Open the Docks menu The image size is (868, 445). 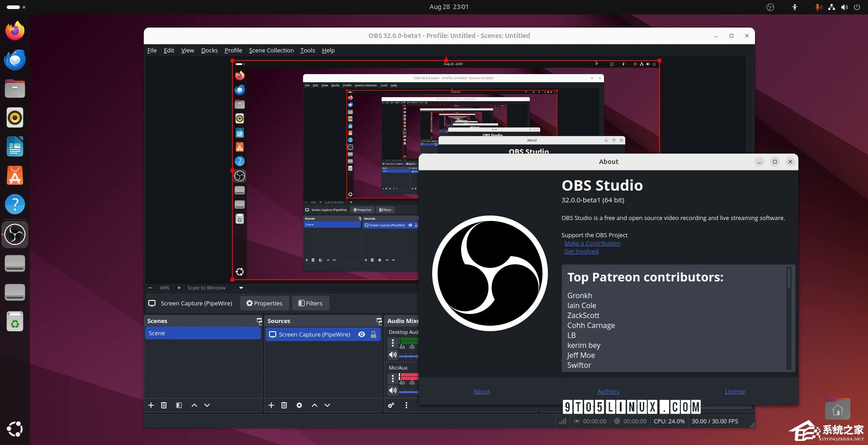point(209,50)
